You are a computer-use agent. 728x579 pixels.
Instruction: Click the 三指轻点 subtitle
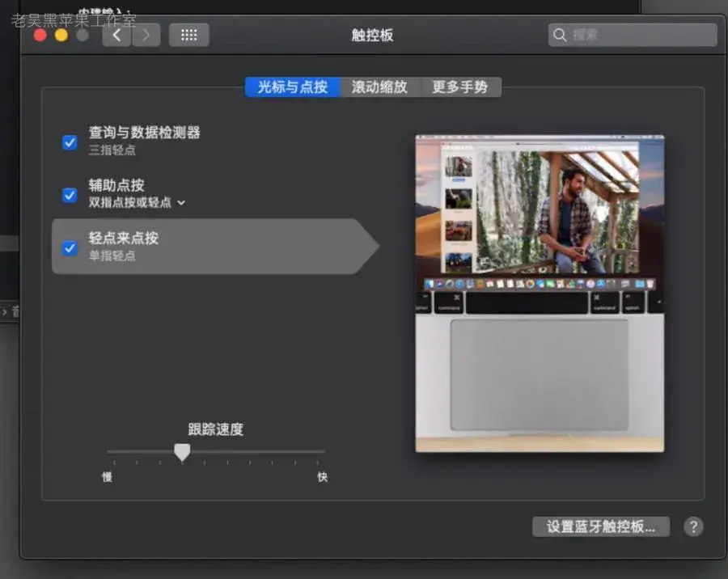click(x=112, y=150)
